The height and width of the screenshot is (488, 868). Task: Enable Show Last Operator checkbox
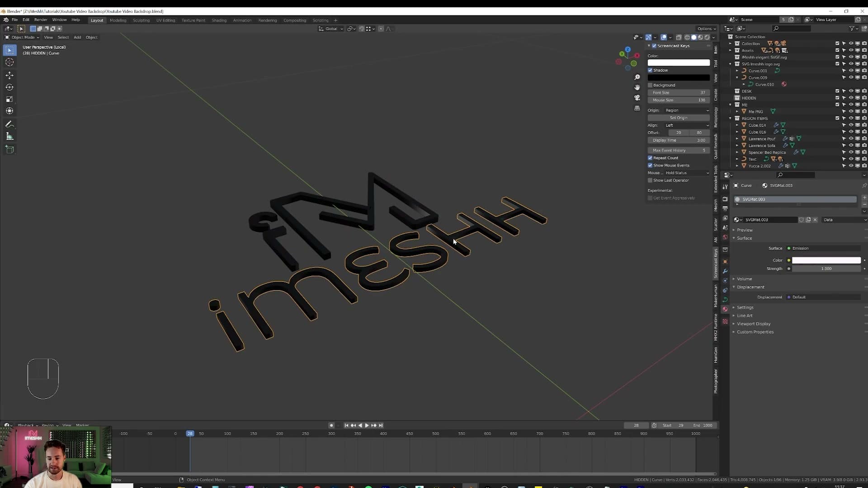[650, 180]
